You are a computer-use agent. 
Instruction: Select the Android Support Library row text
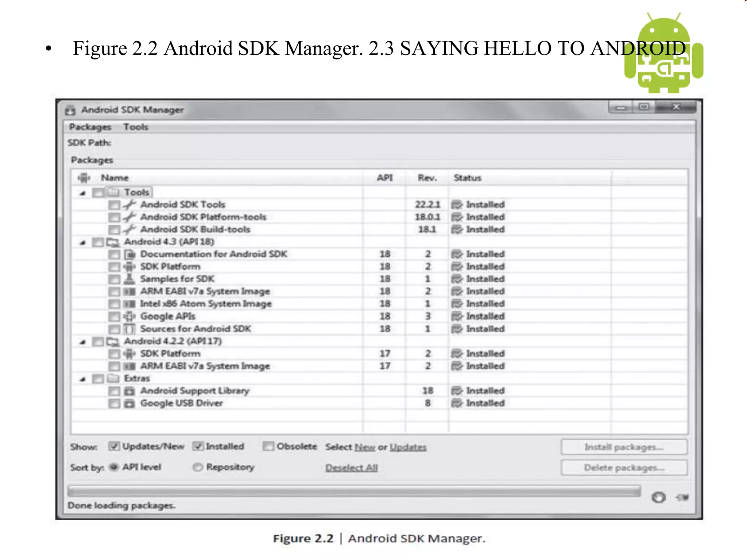(195, 391)
